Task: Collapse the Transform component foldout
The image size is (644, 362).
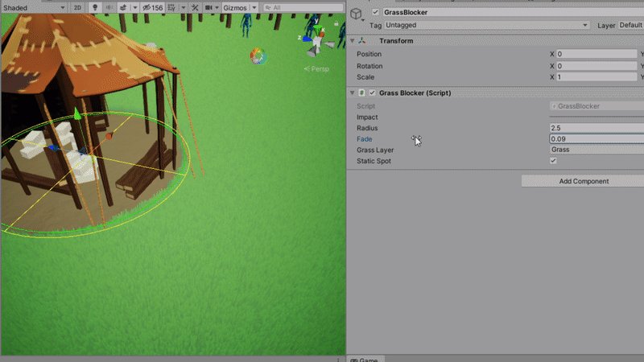Action: (x=352, y=41)
